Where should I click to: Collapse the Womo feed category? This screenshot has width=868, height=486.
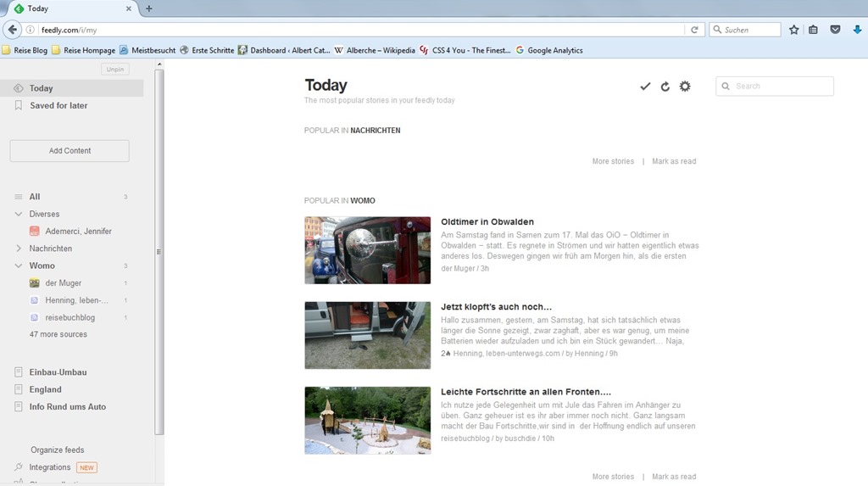(19, 266)
